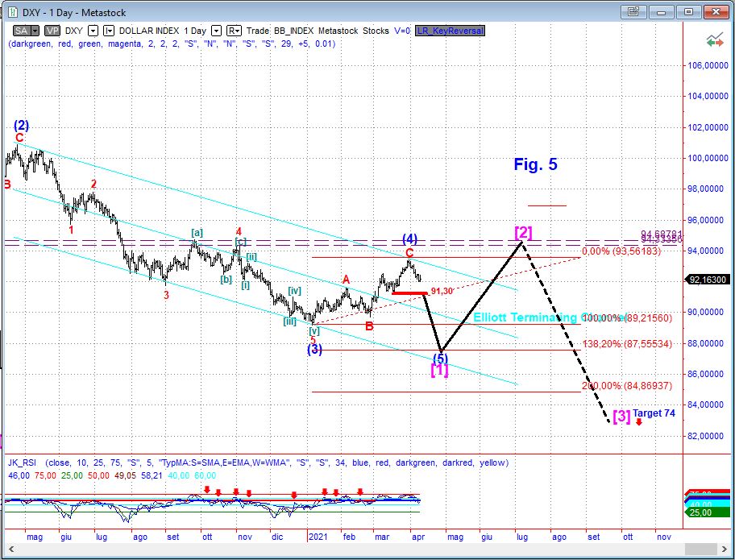The width and height of the screenshot is (735, 560).
Task: Open the dropdown arrow beside SA
Action: tap(35, 31)
